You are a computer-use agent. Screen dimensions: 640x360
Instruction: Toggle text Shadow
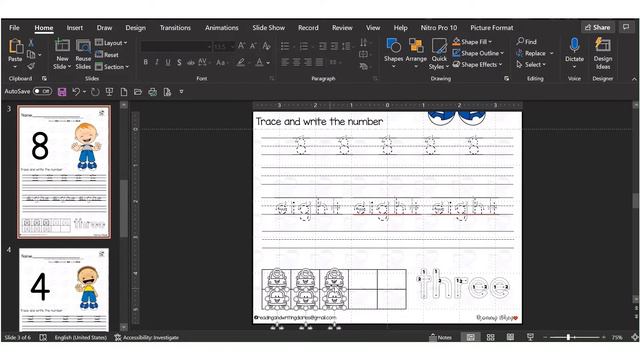tap(179, 62)
